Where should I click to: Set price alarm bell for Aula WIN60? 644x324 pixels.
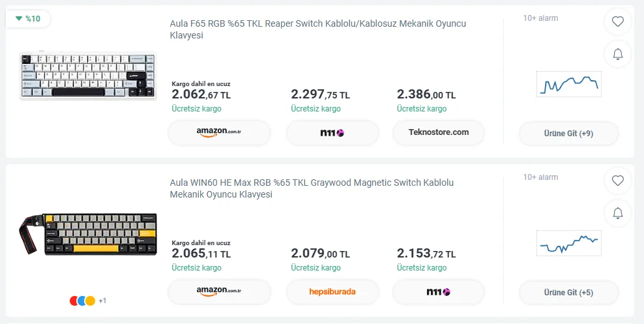pyautogui.click(x=618, y=213)
